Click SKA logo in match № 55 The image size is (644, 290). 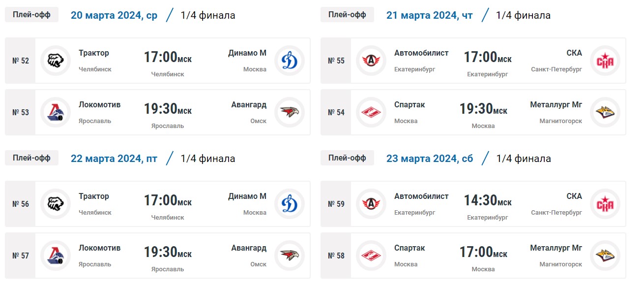point(605,61)
